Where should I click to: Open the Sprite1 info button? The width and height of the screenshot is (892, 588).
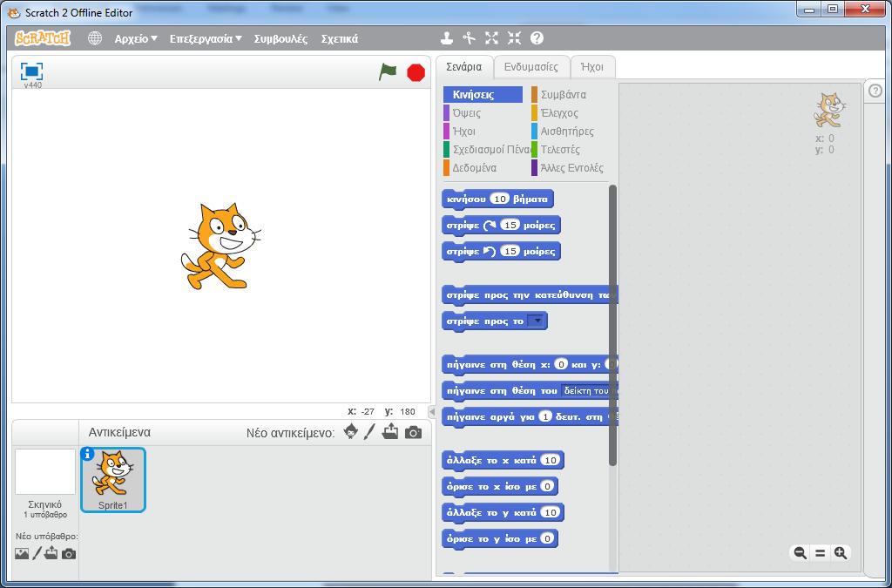point(87,454)
